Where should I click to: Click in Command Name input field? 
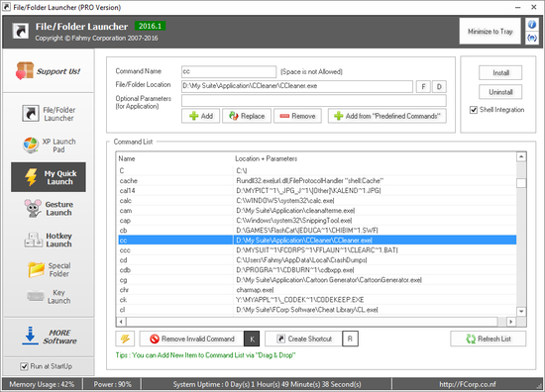coord(229,72)
